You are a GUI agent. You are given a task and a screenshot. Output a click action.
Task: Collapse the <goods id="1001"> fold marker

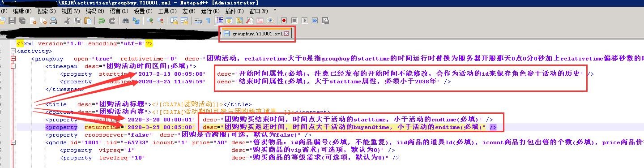click(x=13, y=142)
